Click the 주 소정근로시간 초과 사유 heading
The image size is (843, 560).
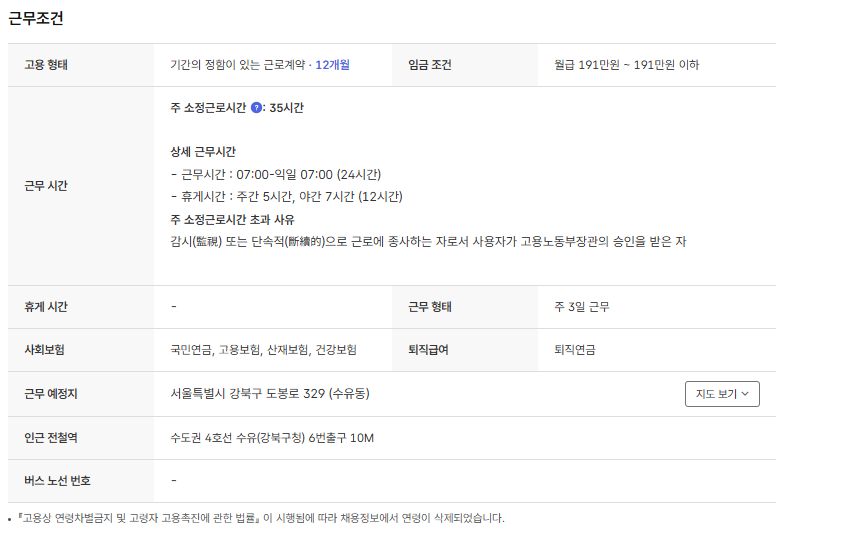(232, 219)
